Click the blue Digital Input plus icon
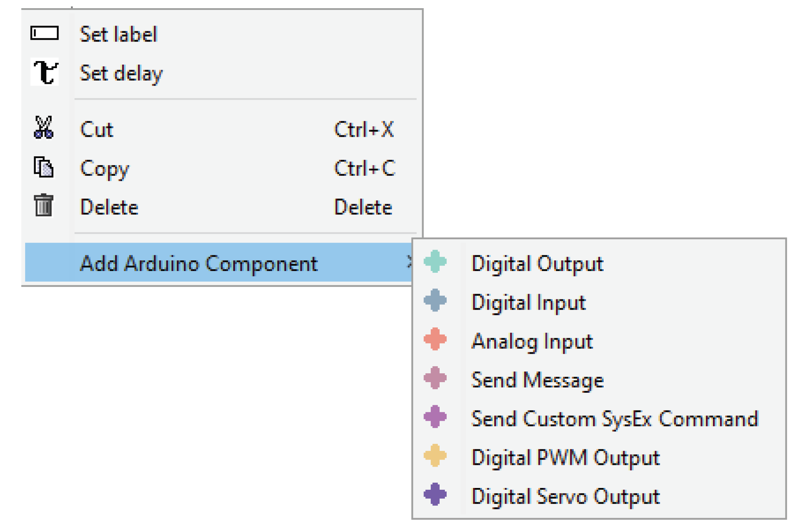Viewport: 801px width, 532px height. (435, 300)
